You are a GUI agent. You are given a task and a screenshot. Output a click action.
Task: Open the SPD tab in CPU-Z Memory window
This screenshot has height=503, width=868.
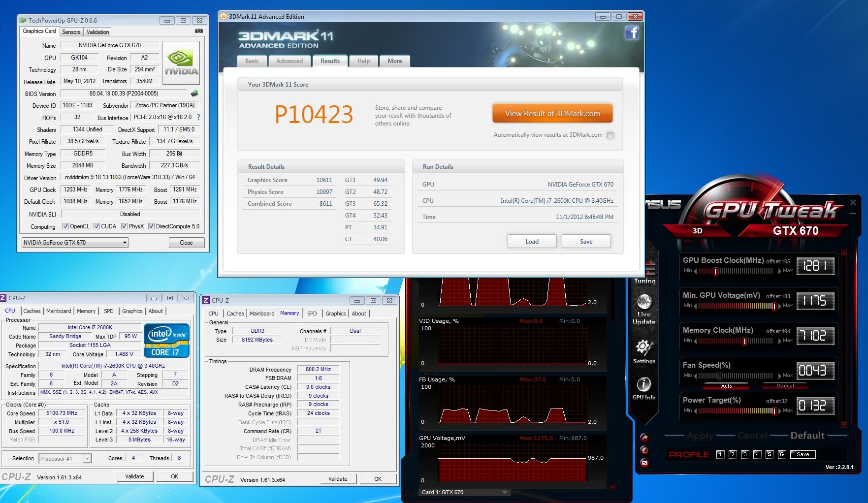312,314
